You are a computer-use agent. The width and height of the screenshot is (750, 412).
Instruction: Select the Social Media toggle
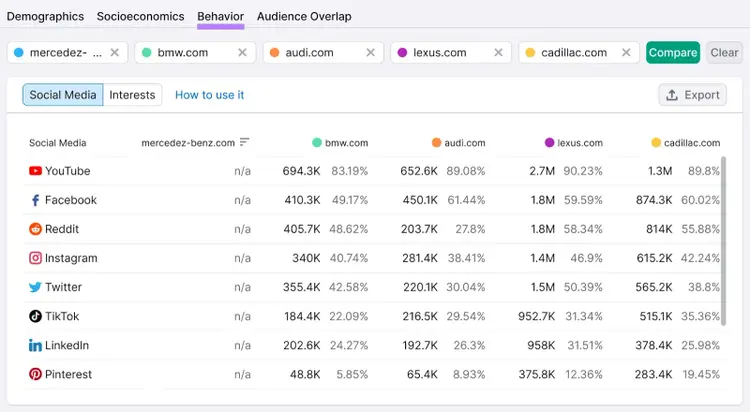[x=63, y=95]
